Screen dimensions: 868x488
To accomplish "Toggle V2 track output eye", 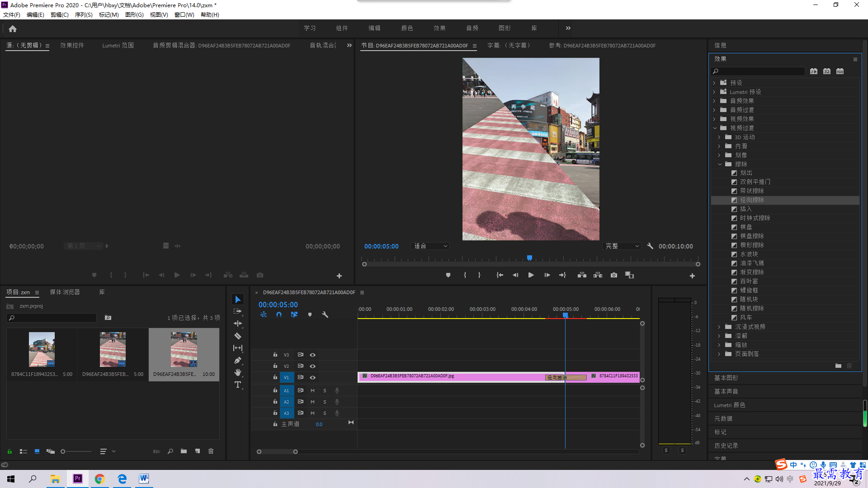I will tap(312, 366).
